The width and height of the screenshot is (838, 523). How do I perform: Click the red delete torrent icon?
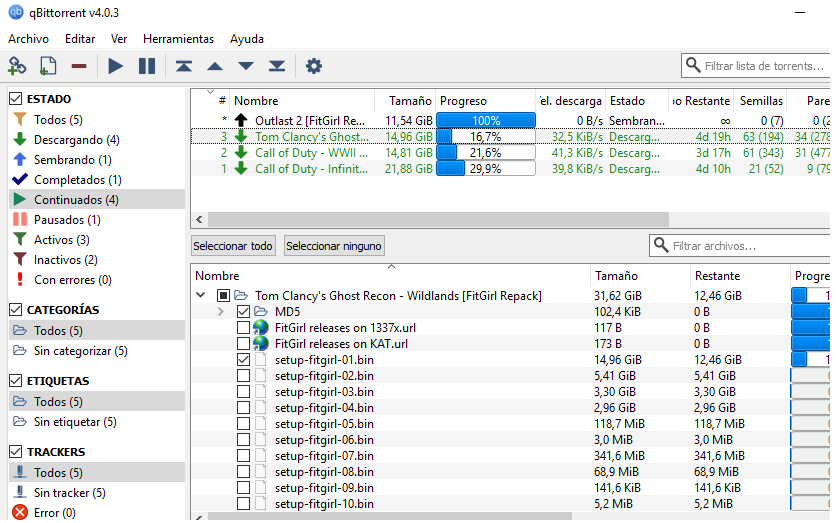click(x=79, y=66)
